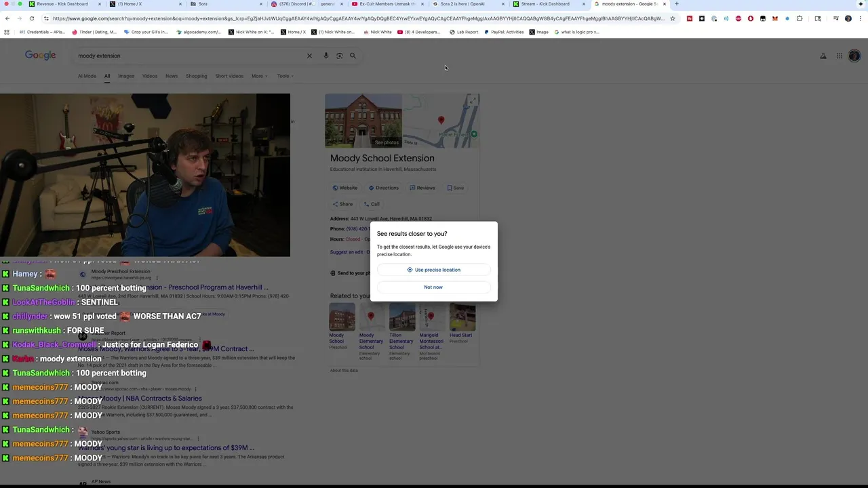Open the Warriors' young star Yahoo Sports result
This screenshot has height=488, width=868.
click(166, 448)
